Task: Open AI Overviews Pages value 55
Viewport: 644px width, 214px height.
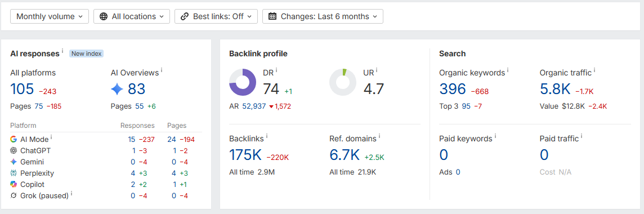Action: [140, 106]
